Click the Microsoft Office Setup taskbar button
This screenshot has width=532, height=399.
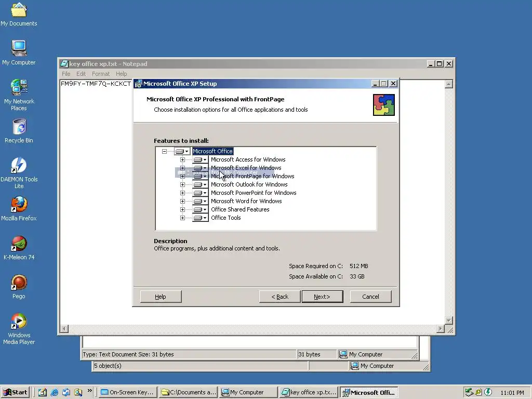(x=369, y=392)
